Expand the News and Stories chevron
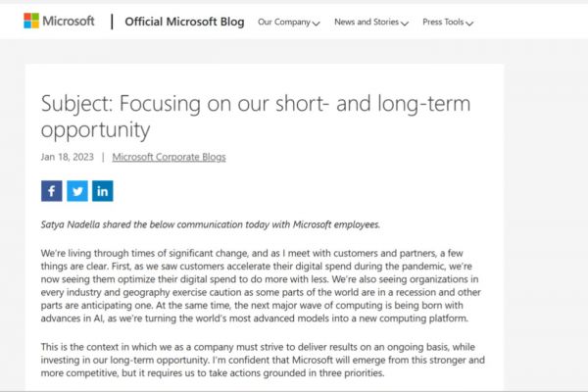 click(x=405, y=23)
